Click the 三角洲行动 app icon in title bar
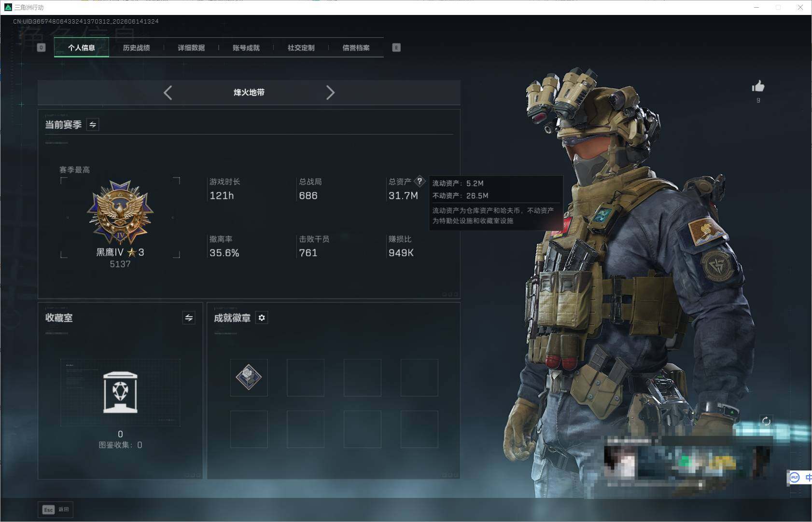 pyautogui.click(x=8, y=7)
